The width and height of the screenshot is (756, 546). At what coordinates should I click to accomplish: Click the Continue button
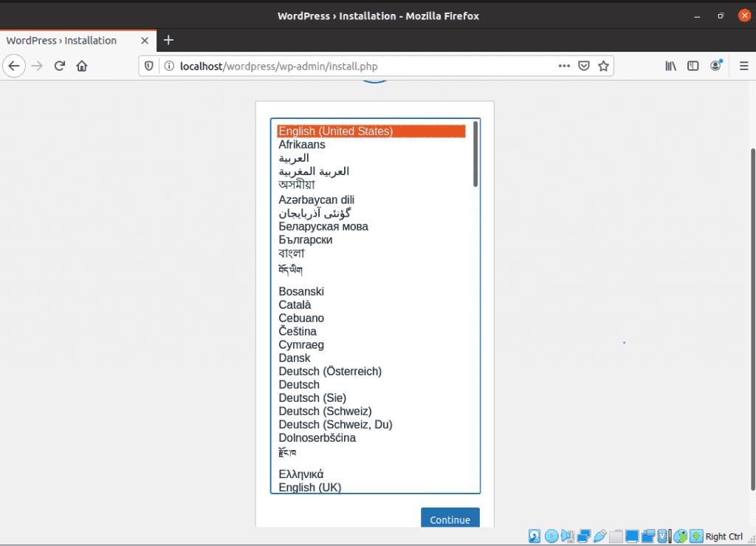450,519
